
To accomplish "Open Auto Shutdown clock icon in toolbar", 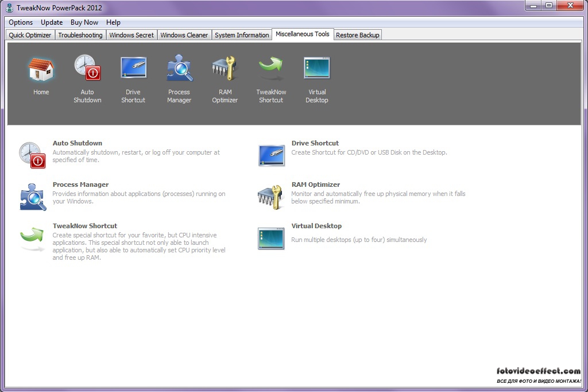I will (87, 68).
